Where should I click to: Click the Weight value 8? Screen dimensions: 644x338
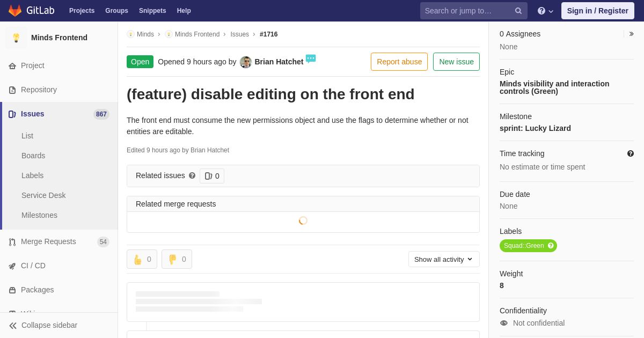click(502, 285)
